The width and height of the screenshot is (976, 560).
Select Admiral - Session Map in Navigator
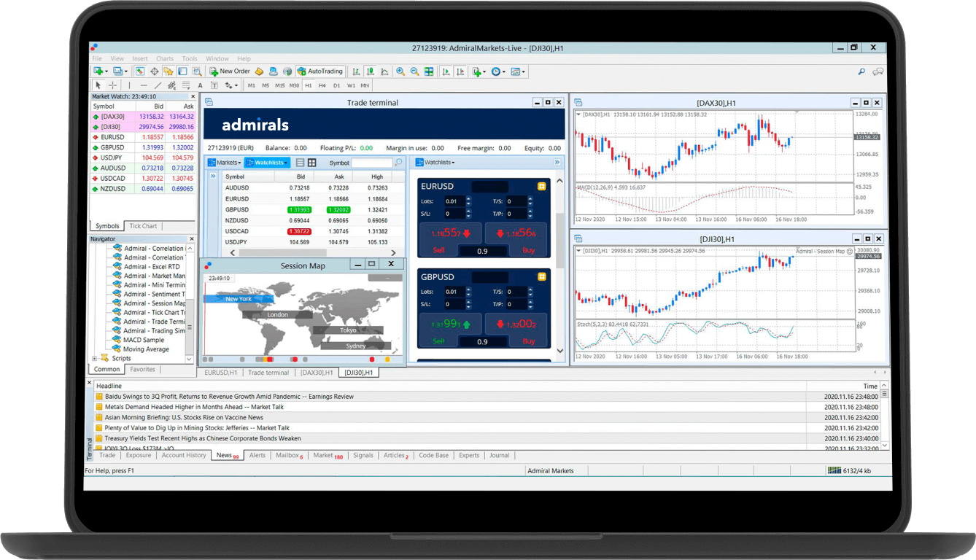[154, 303]
